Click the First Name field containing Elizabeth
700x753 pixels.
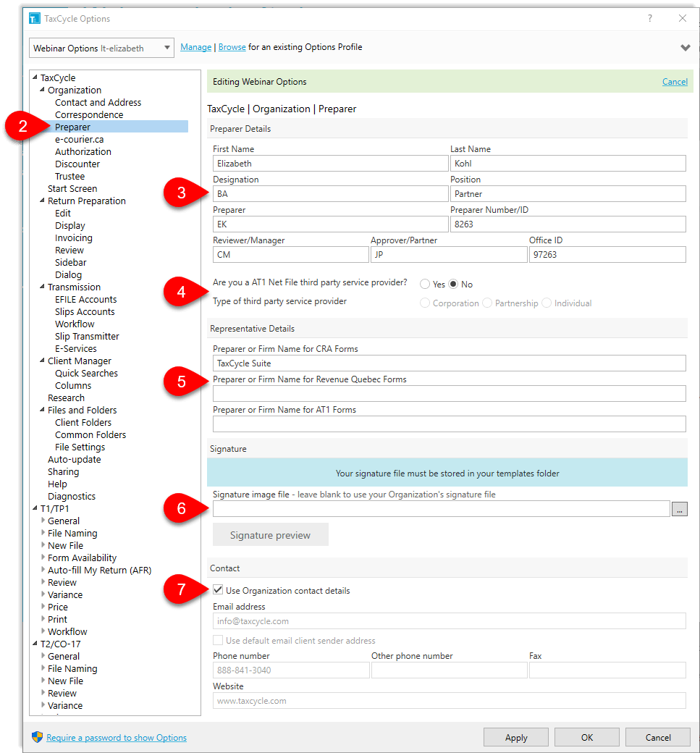tap(331, 164)
